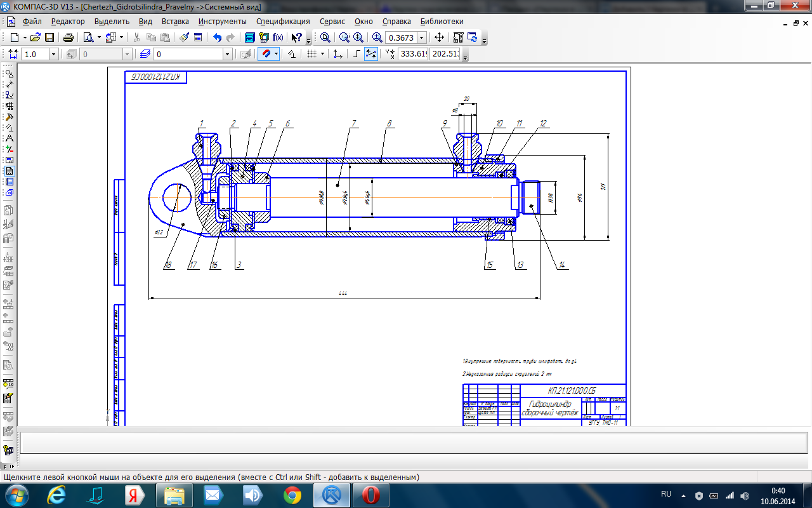Create a new document
The width and height of the screenshot is (812, 508).
(x=13, y=37)
